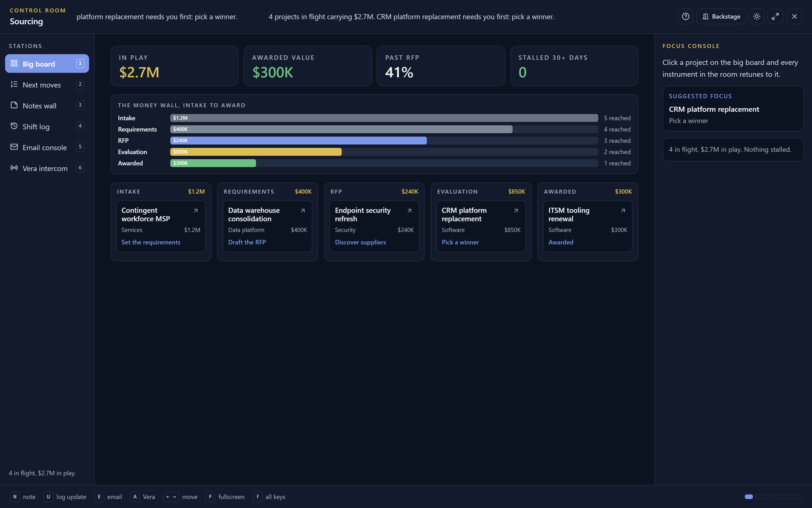This screenshot has height=508, width=812.
Task: Open the Email console station
Action: pyautogui.click(x=47, y=147)
